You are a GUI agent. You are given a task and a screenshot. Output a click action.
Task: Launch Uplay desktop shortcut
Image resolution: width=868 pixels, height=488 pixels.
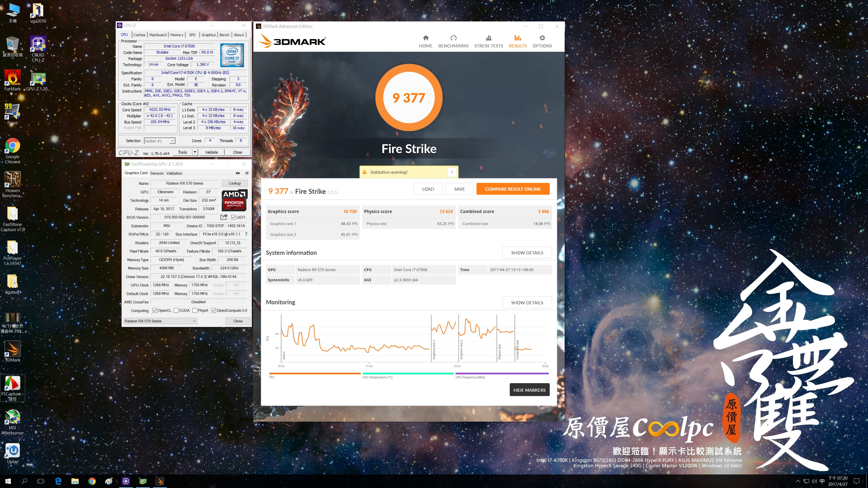[12, 453]
